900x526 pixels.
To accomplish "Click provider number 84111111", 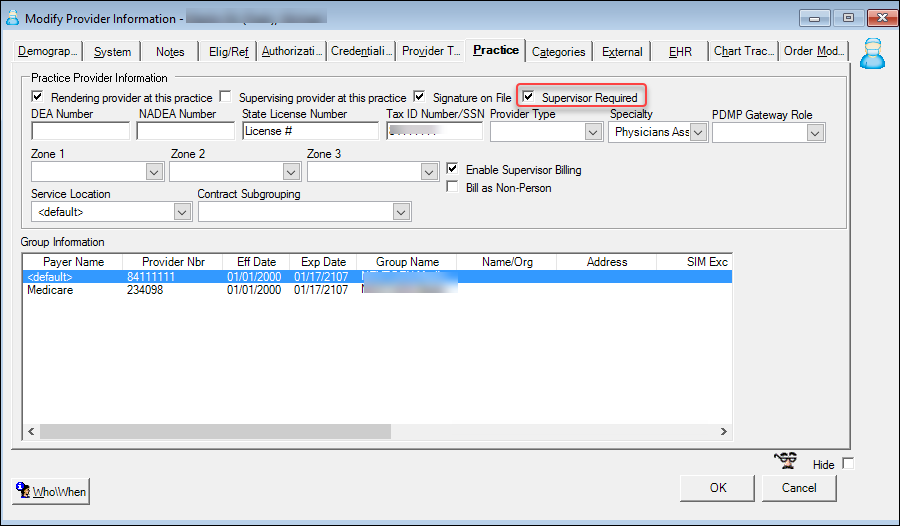I will click(x=150, y=277).
